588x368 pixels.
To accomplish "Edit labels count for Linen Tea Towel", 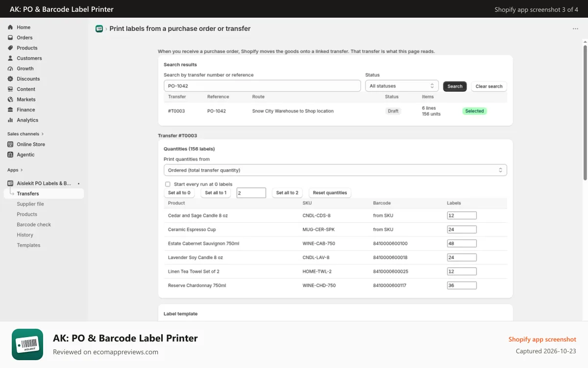I will click(x=462, y=271).
